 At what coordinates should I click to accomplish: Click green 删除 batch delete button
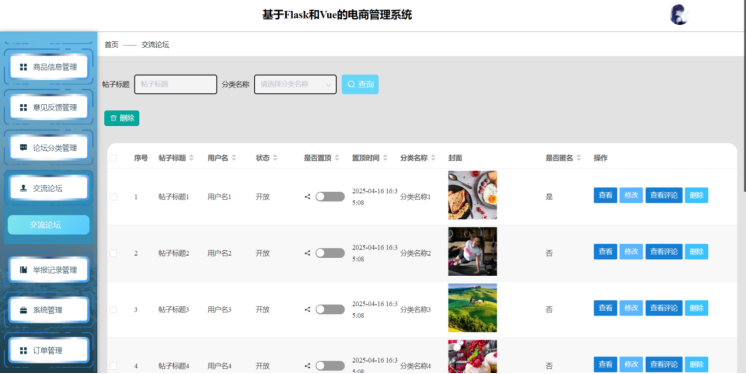click(x=122, y=118)
